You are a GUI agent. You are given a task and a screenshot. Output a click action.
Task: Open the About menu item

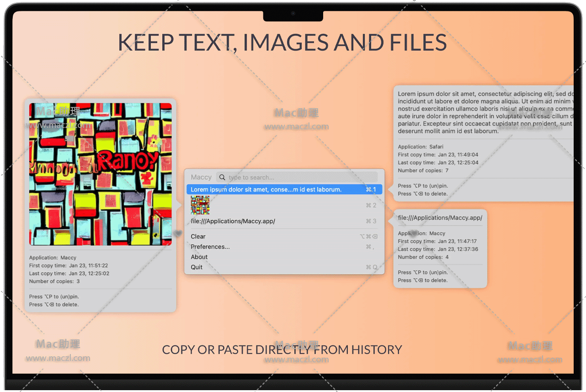[x=199, y=257]
